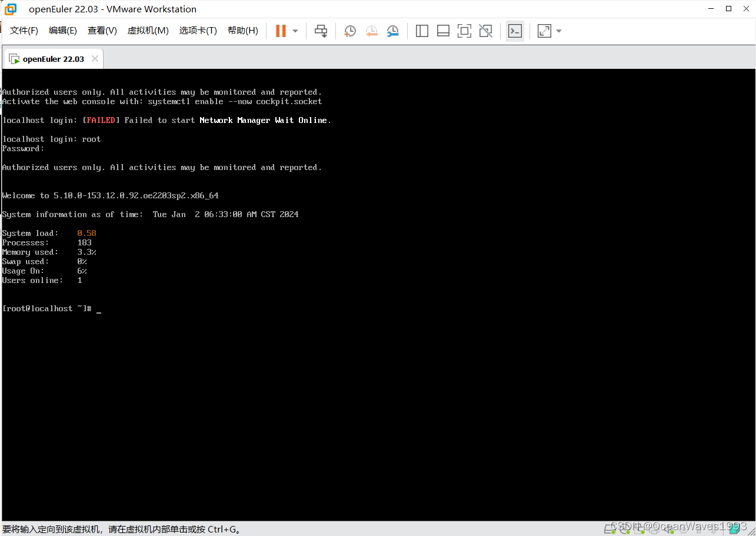Close the openEuler 22.03 tab
The image size is (756, 536).
[x=95, y=59]
